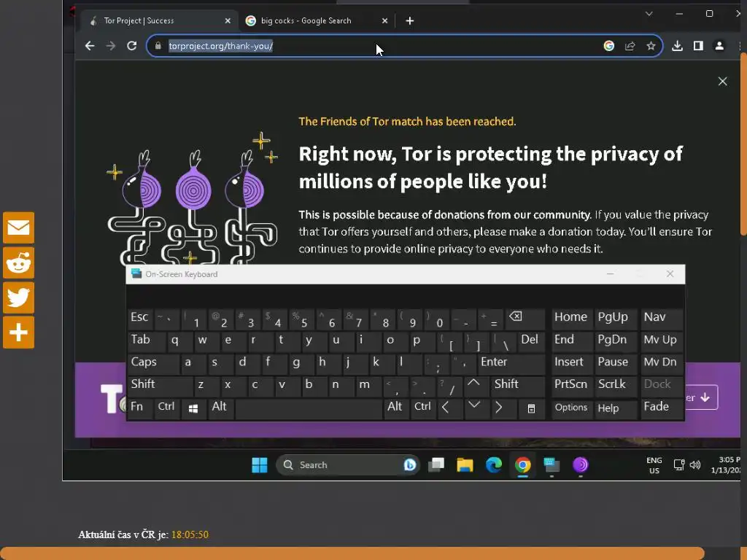Click the orange horizontal progress bar
Image resolution: width=747 pixels, height=560 pixels.
point(352,553)
